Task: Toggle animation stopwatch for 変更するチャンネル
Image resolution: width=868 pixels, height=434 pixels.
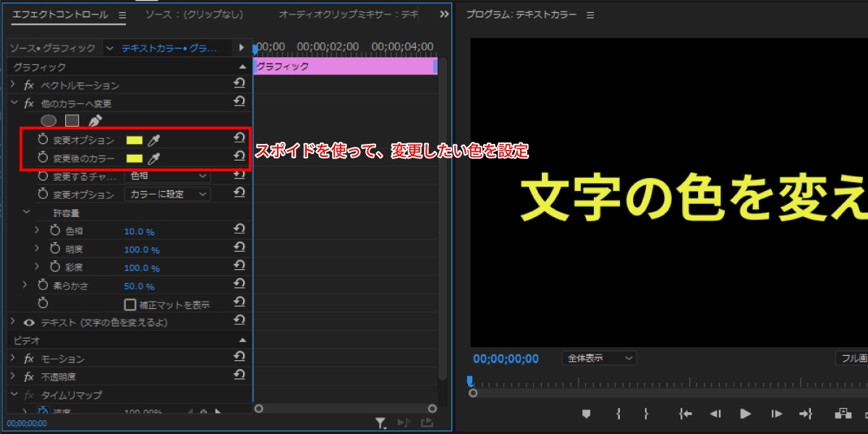Action: point(43,176)
